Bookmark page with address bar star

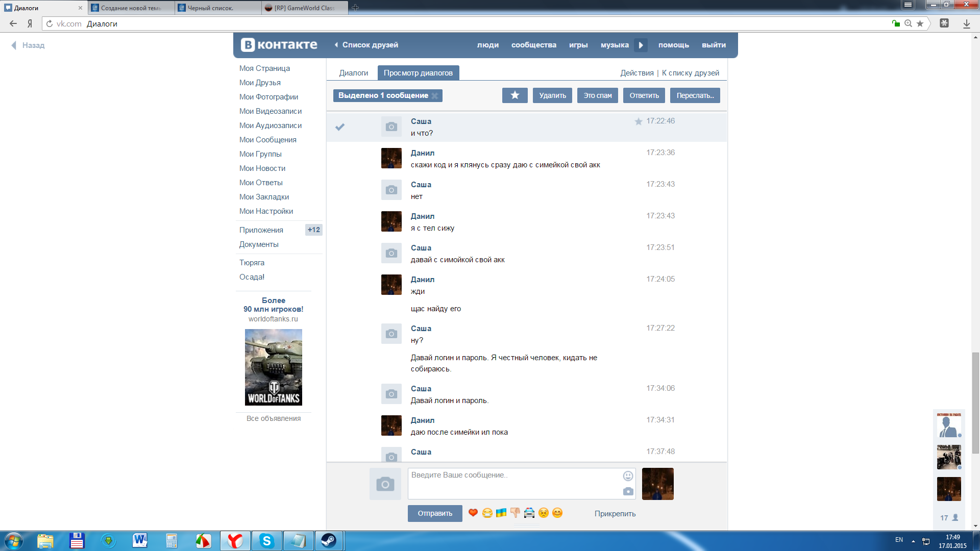point(920,23)
